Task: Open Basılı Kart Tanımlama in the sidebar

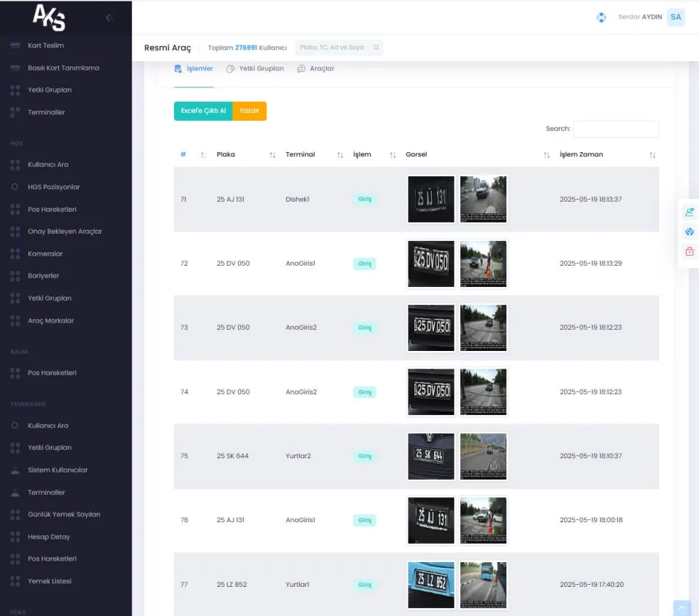Action: pos(63,68)
